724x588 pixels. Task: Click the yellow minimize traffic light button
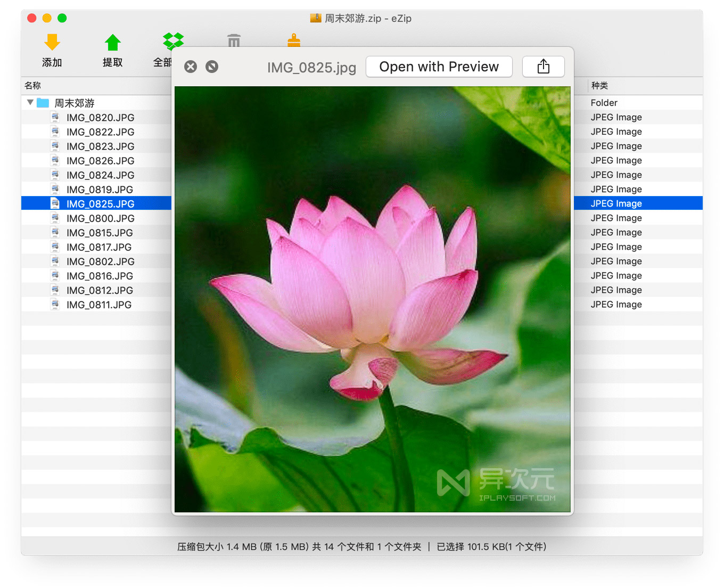tap(47, 18)
